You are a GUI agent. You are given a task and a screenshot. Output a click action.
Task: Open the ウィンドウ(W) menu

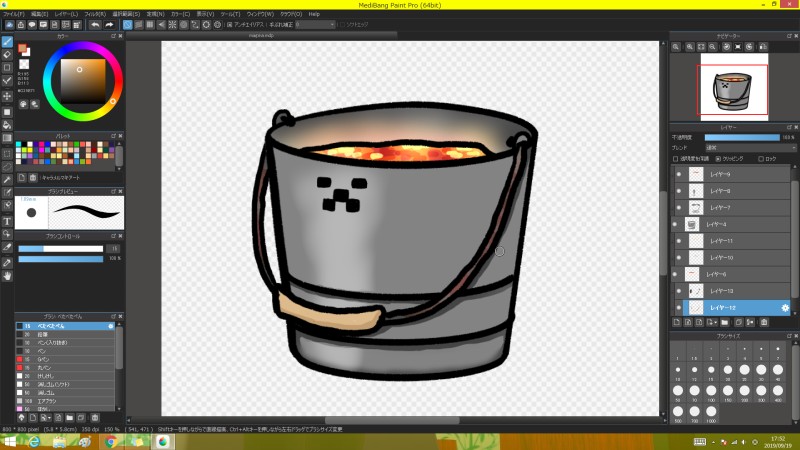coord(260,14)
